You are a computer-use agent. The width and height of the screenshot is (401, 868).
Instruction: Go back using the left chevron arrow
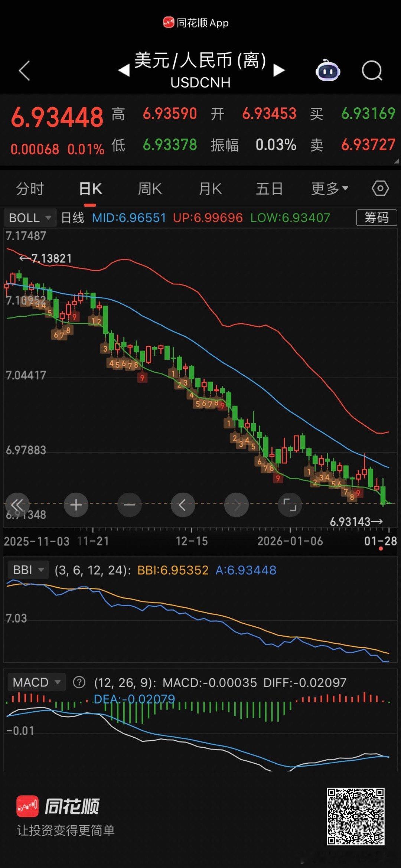[24, 71]
